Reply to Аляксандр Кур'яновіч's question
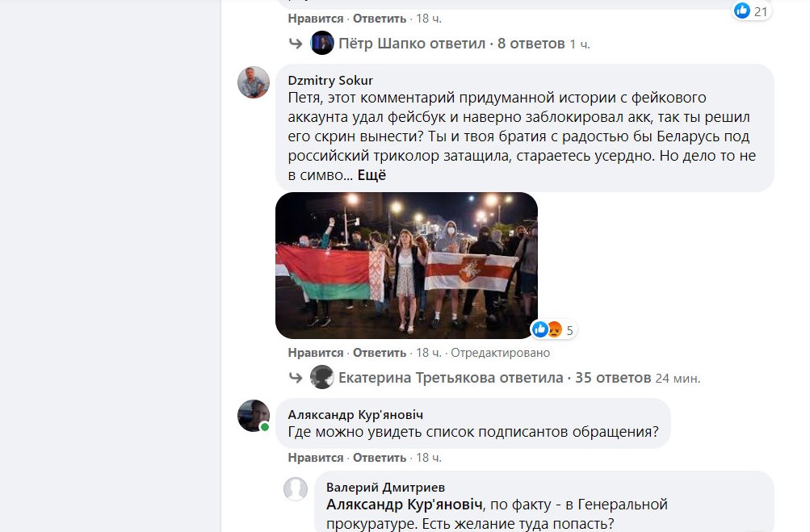 (x=380, y=458)
